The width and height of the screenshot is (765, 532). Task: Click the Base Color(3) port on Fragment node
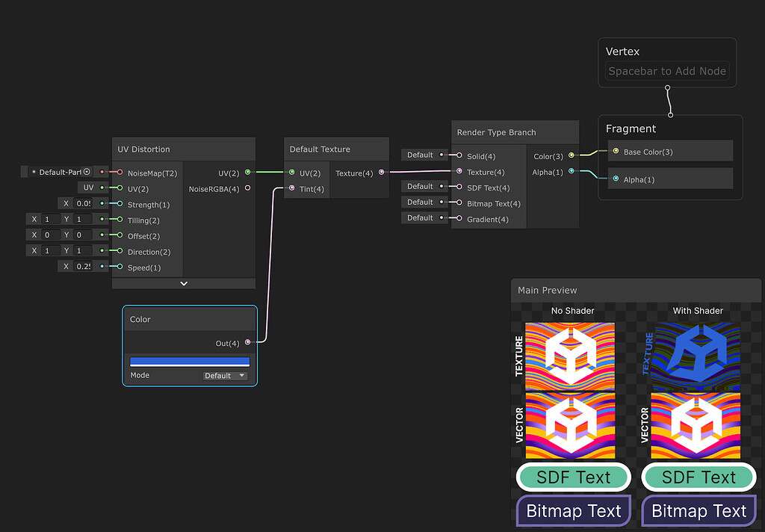coord(615,151)
